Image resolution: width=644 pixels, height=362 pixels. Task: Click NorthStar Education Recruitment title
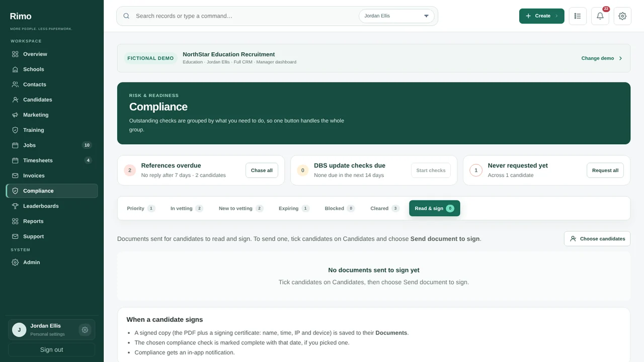[x=229, y=54]
